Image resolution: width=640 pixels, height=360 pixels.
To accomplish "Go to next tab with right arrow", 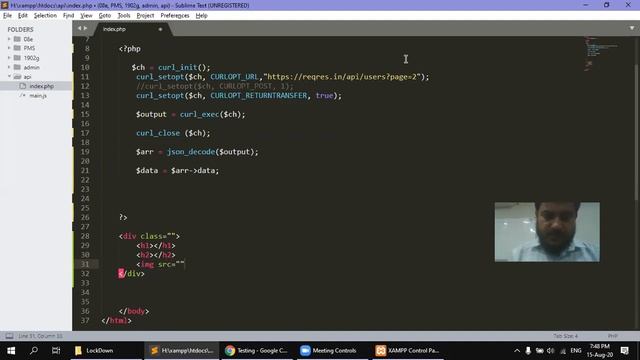I will pyautogui.click(x=85, y=28).
